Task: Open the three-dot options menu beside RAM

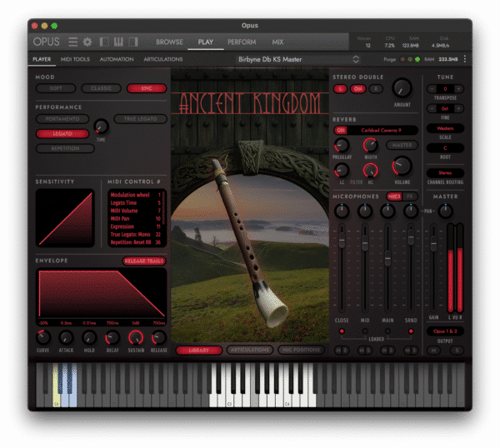Action: [465, 59]
